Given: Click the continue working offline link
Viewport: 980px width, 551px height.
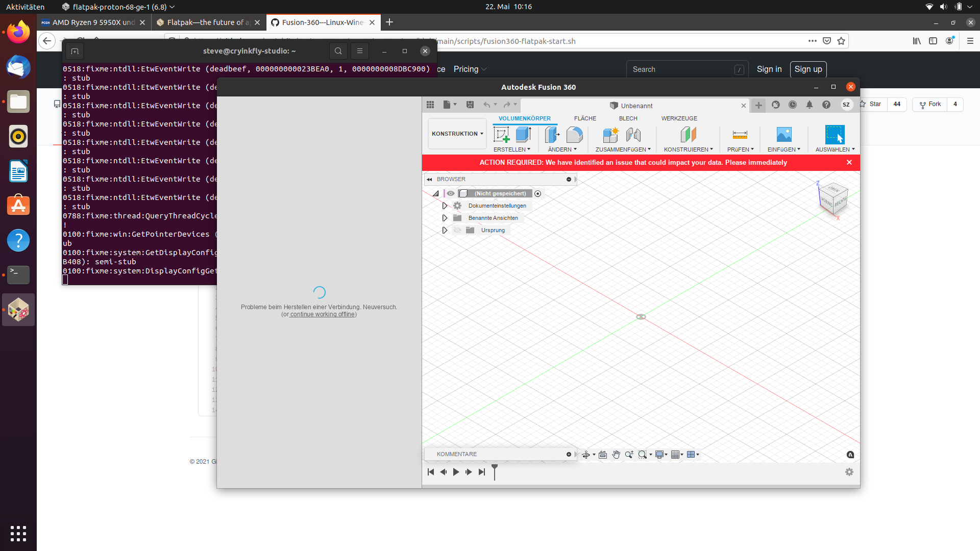Looking at the screenshot, I should [322, 314].
